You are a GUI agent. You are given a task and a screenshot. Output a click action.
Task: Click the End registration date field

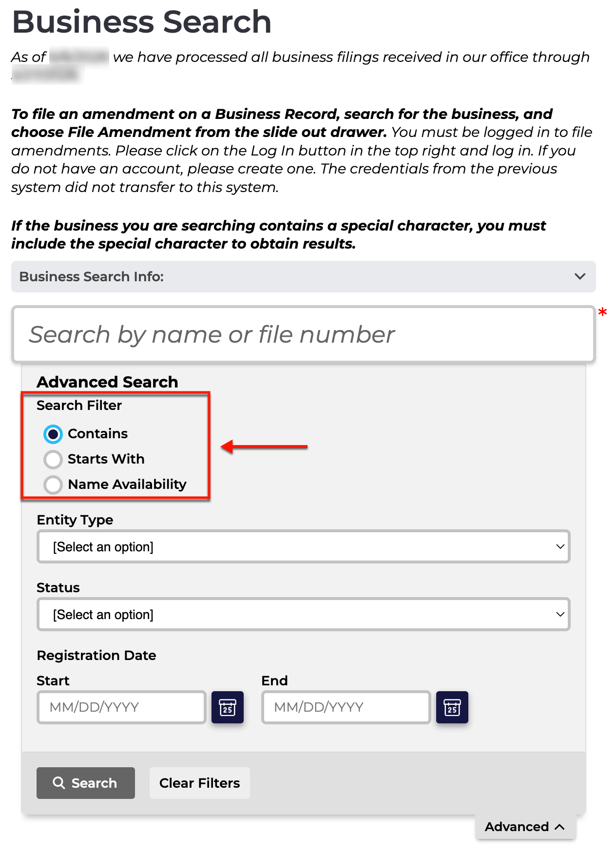tap(346, 707)
